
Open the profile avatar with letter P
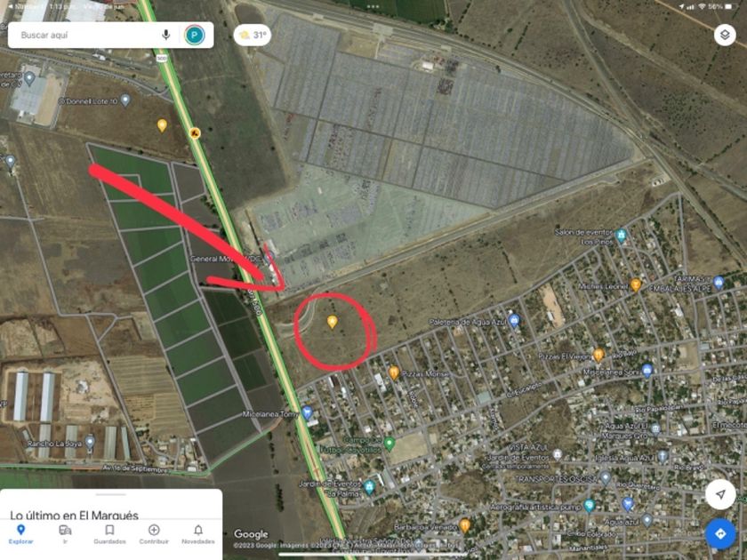coord(195,36)
